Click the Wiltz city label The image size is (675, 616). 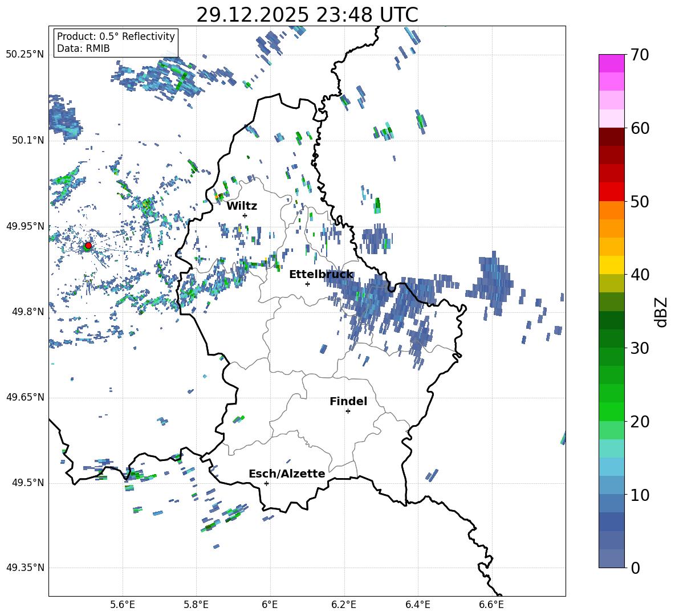[x=242, y=206]
